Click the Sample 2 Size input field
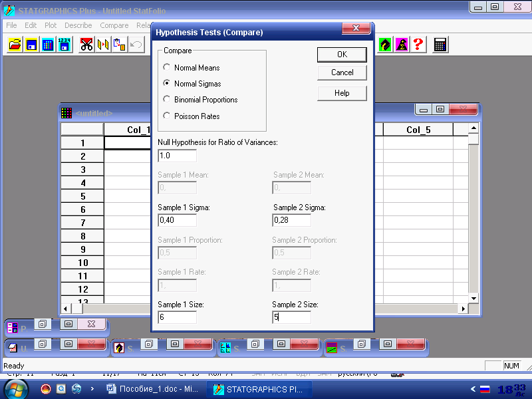The height and width of the screenshot is (399, 532). pos(291,317)
